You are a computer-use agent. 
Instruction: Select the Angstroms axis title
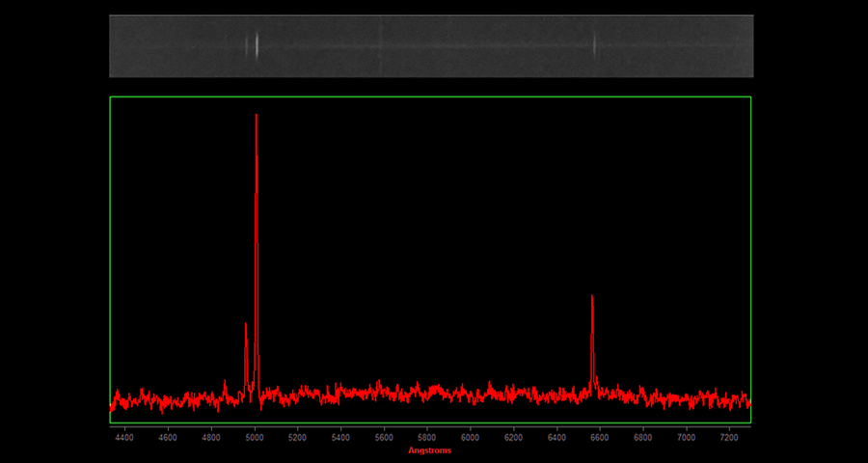coord(429,450)
